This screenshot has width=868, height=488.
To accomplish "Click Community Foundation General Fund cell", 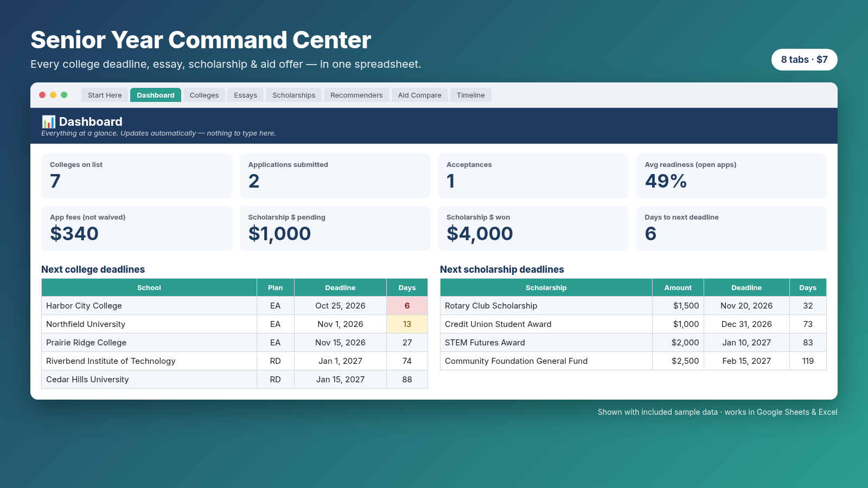I will coord(546,361).
